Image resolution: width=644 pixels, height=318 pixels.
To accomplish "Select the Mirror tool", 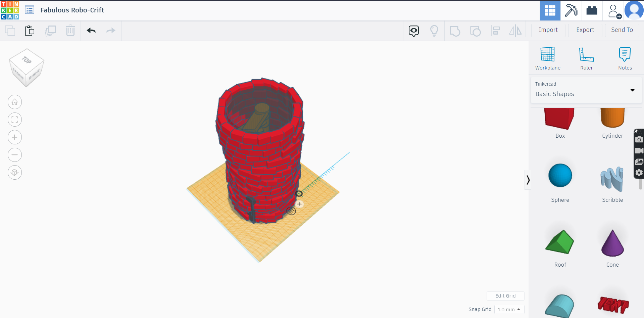I will tap(515, 31).
